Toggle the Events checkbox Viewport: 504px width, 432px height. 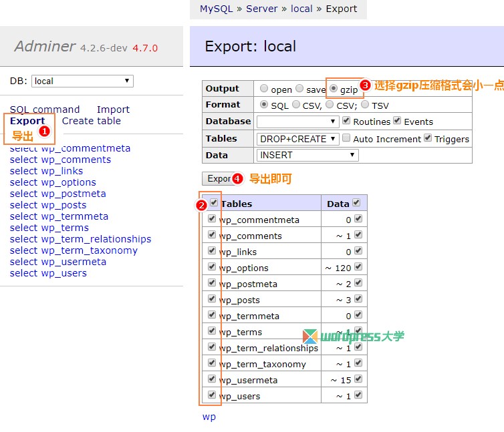pyautogui.click(x=397, y=120)
